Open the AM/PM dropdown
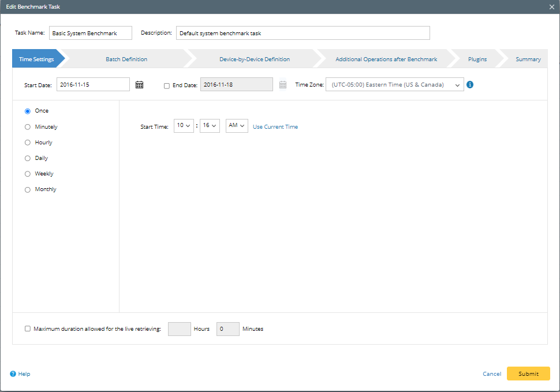Image resolution: width=560 pixels, height=392 pixels. point(237,126)
